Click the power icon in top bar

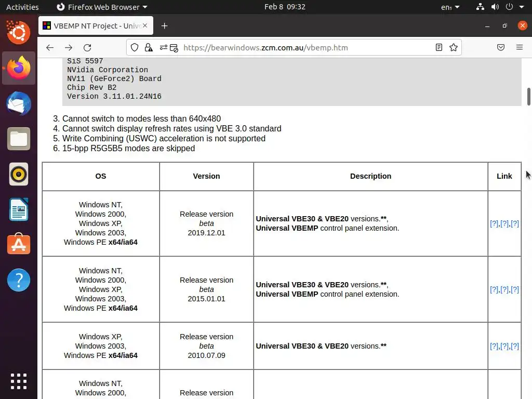point(509,7)
